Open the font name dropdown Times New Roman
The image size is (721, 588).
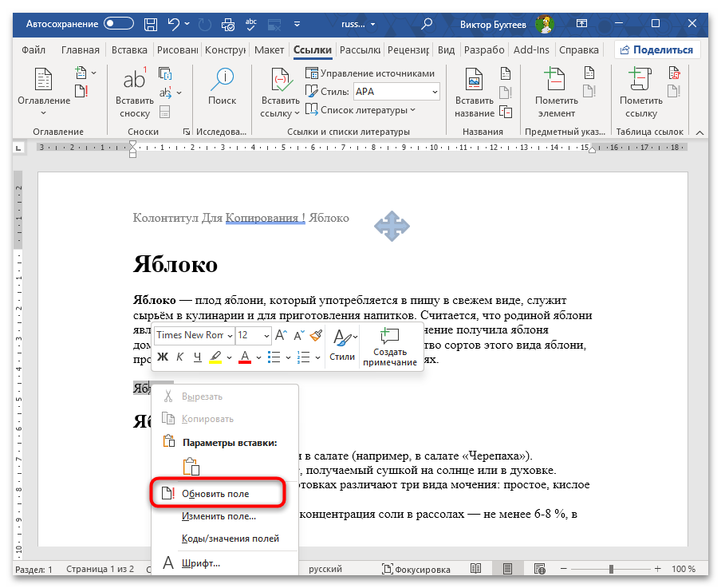tap(230, 335)
